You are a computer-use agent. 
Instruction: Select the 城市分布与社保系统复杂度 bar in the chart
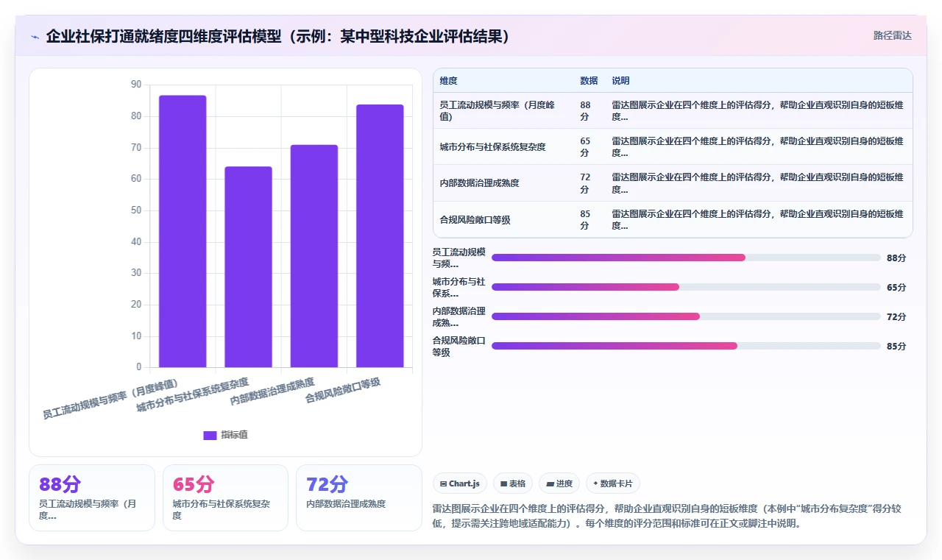point(248,267)
